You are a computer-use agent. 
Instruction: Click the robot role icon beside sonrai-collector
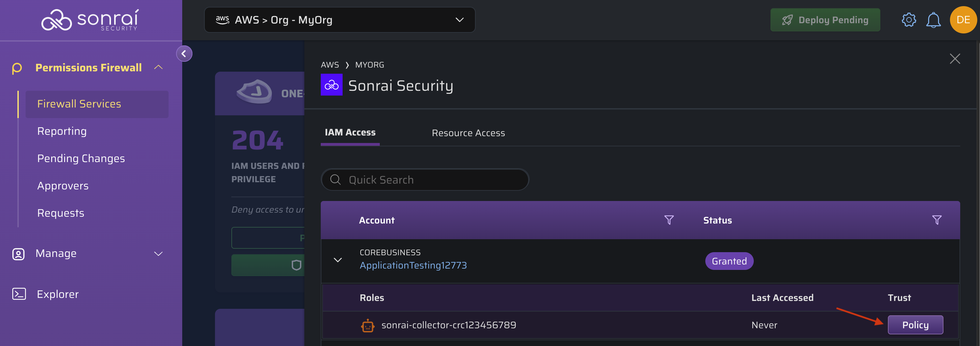click(x=367, y=326)
